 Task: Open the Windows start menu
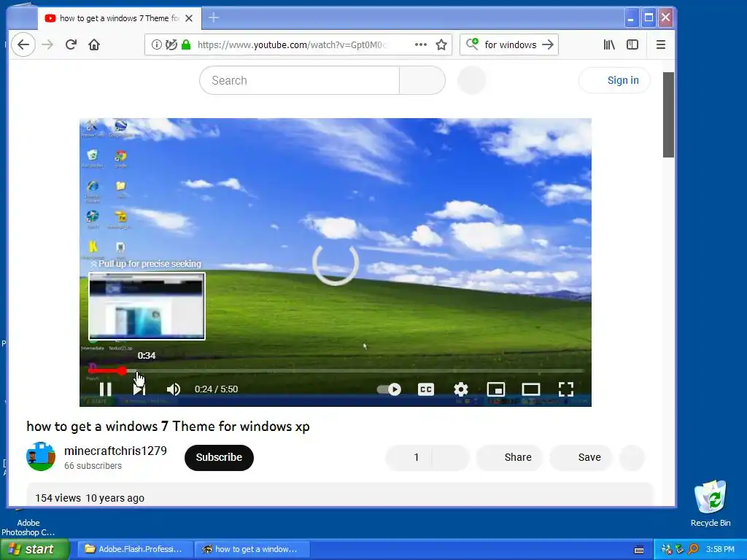(x=34, y=549)
